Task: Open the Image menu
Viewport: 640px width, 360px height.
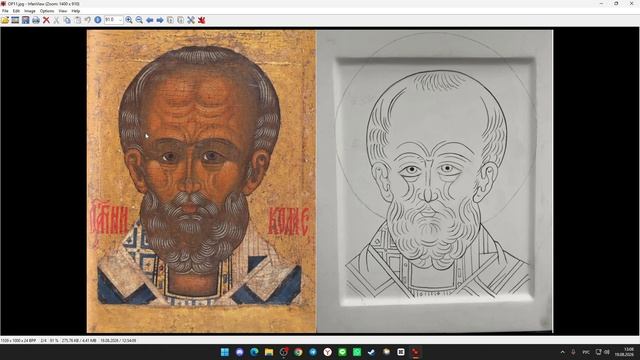Action: point(30,11)
